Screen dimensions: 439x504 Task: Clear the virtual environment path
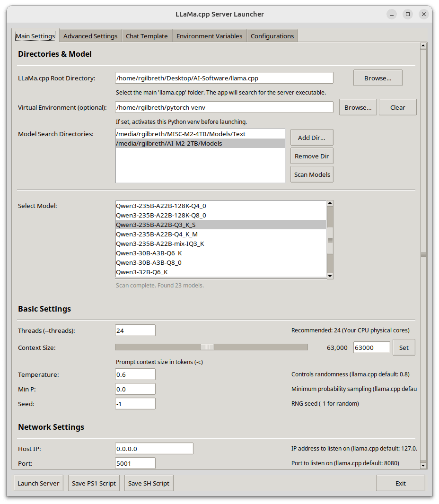(x=397, y=107)
